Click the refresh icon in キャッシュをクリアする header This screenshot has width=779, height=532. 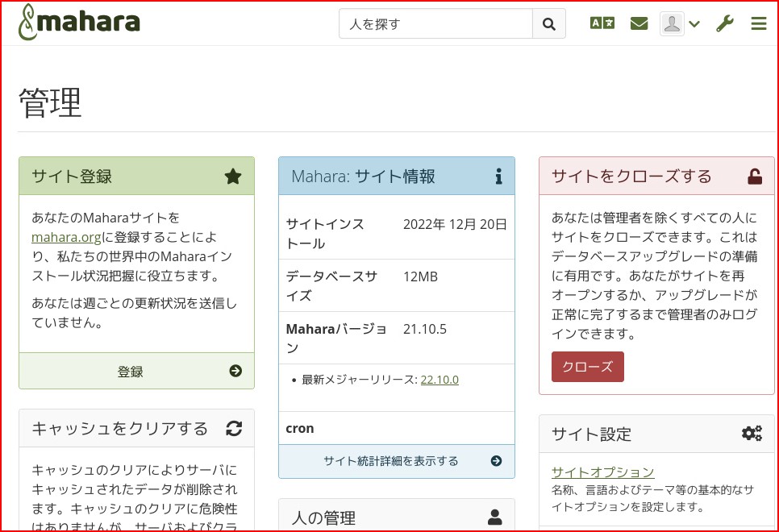tap(234, 428)
